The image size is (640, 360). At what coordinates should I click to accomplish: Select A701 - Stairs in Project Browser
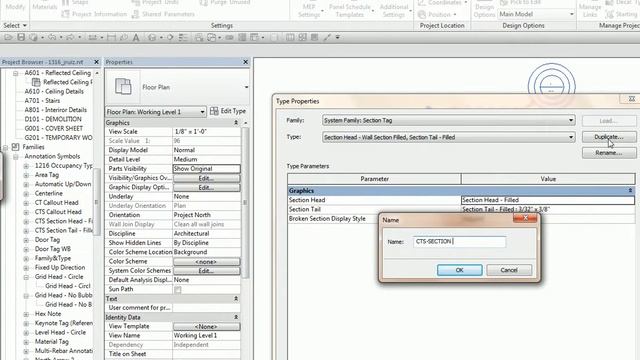42,100
